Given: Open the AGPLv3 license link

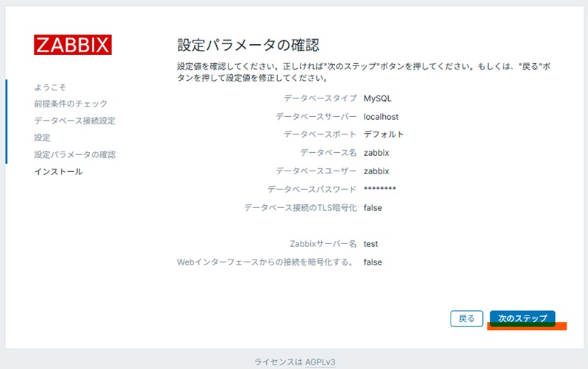Looking at the screenshot, I should (x=320, y=362).
